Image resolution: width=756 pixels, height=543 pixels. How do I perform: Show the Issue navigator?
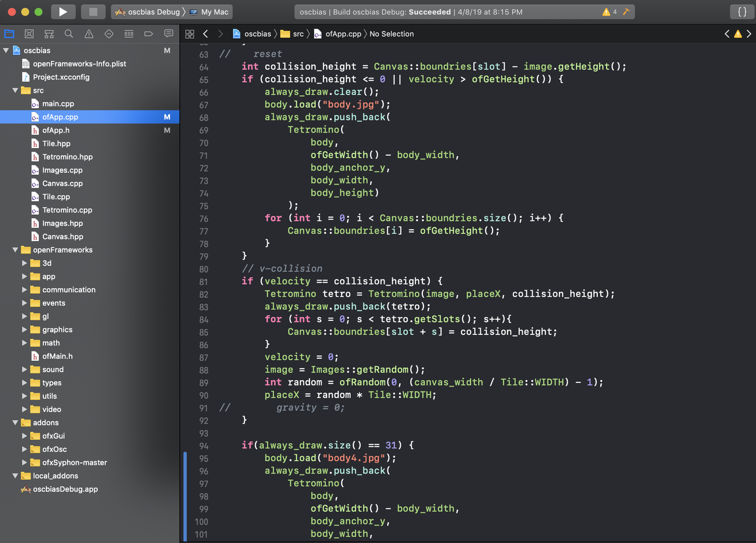[89, 34]
